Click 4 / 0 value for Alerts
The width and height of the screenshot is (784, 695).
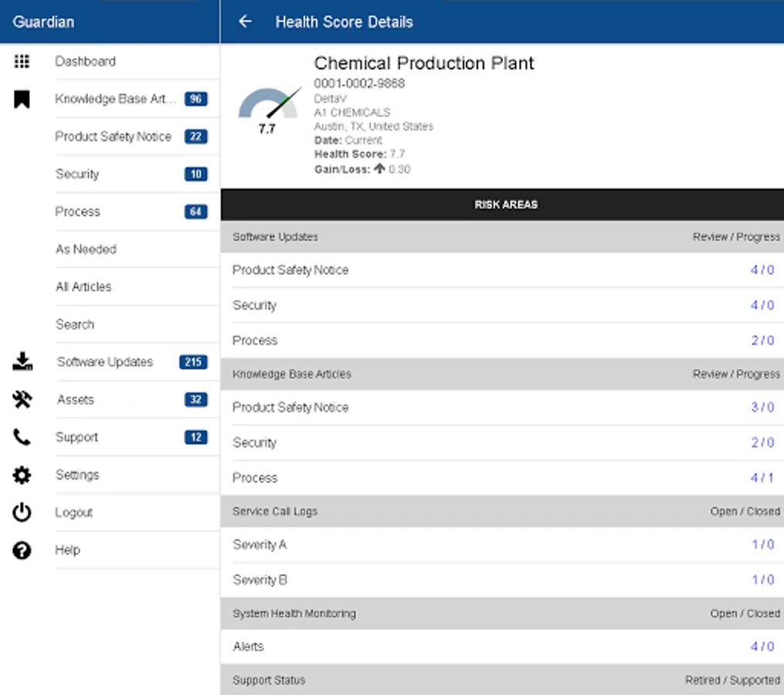coord(762,646)
